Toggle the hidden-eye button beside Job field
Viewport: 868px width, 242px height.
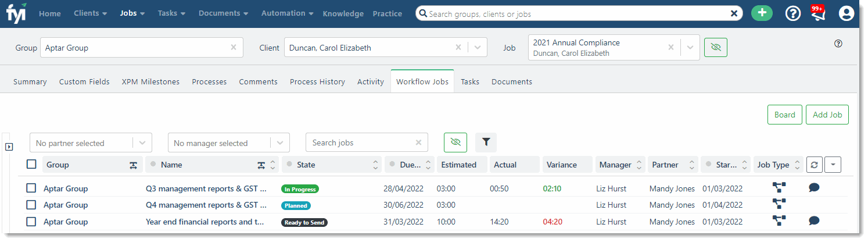(x=716, y=48)
